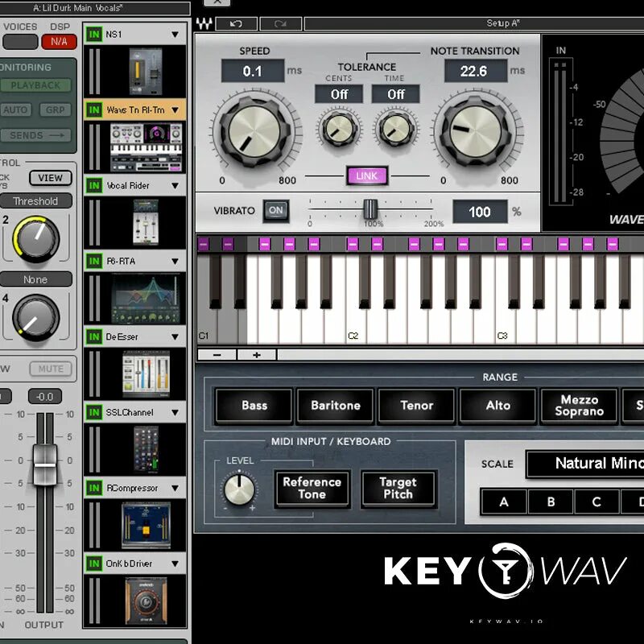Click the undo arrow in the Waves toolbar

(x=236, y=24)
